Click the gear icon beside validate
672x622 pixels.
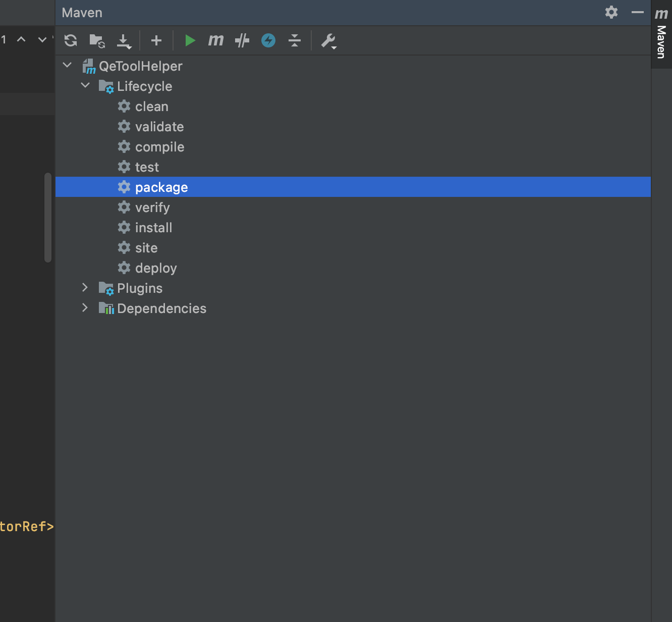tap(124, 126)
